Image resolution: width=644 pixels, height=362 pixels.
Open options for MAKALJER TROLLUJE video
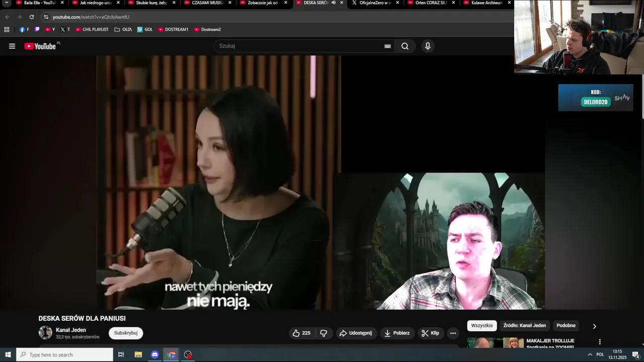[x=600, y=342]
